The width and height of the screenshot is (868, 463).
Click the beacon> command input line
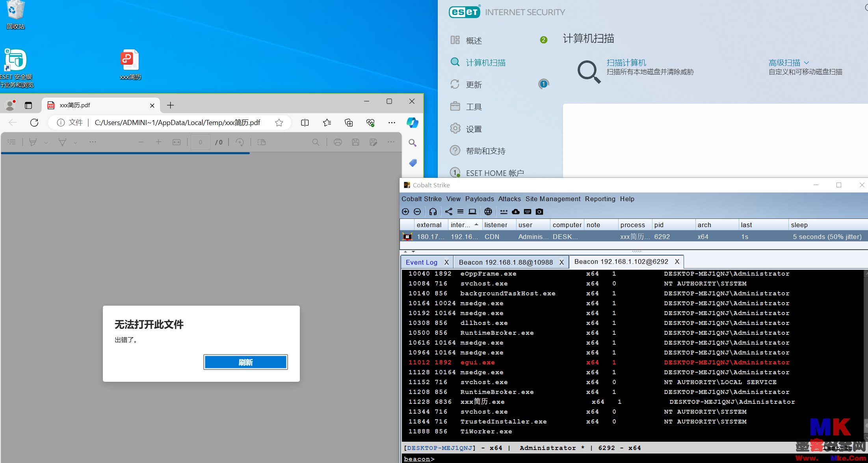(x=634, y=459)
